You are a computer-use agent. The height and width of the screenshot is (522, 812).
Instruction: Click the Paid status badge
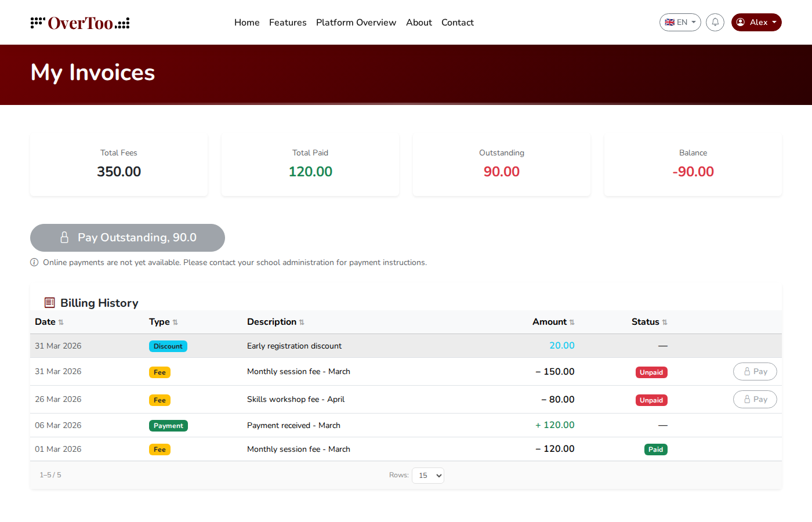coord(655,449)
